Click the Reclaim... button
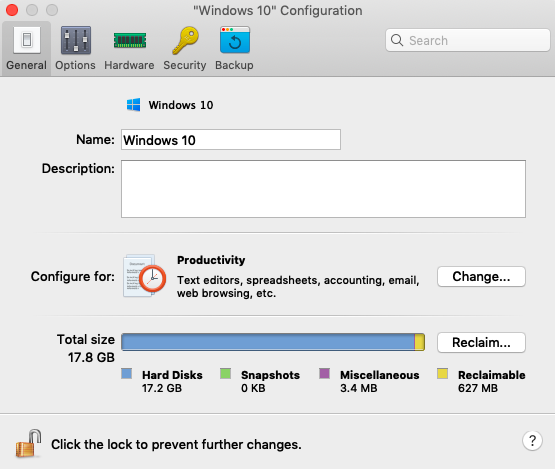The width and height of the screenshot is (555, 469). (481, 342)
